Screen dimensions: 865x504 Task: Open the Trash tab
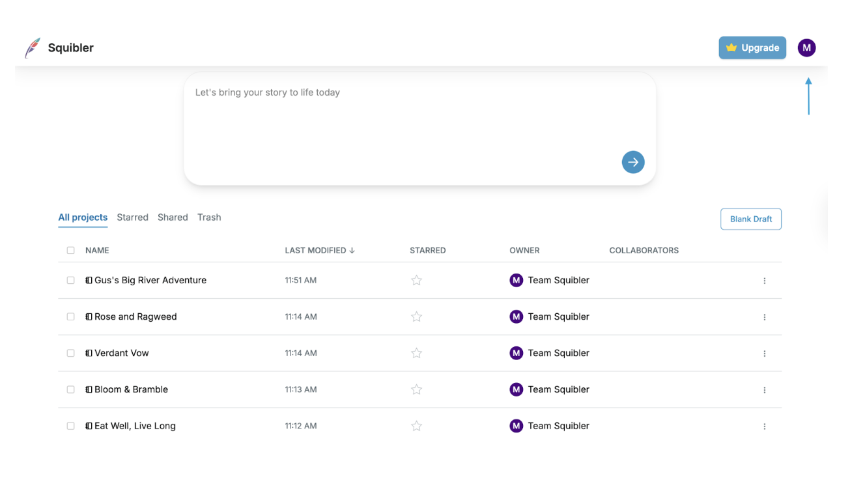pyautogui.click(x=209, y=217)
